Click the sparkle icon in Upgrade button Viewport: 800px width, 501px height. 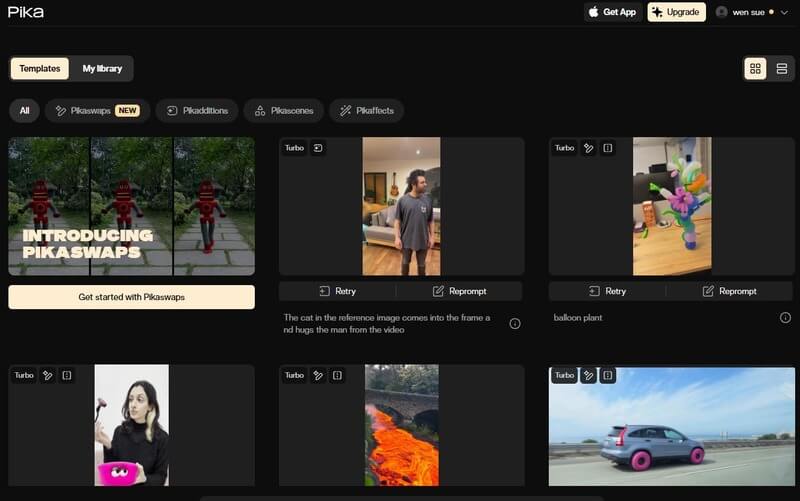click(657, 12)
